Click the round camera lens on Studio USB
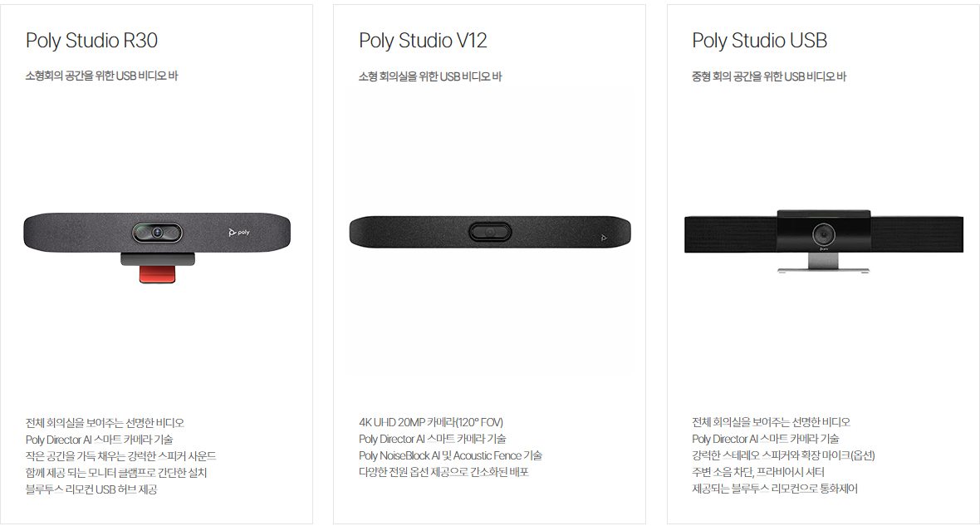Viewport: 980px width, 526px height. (824, 234)
